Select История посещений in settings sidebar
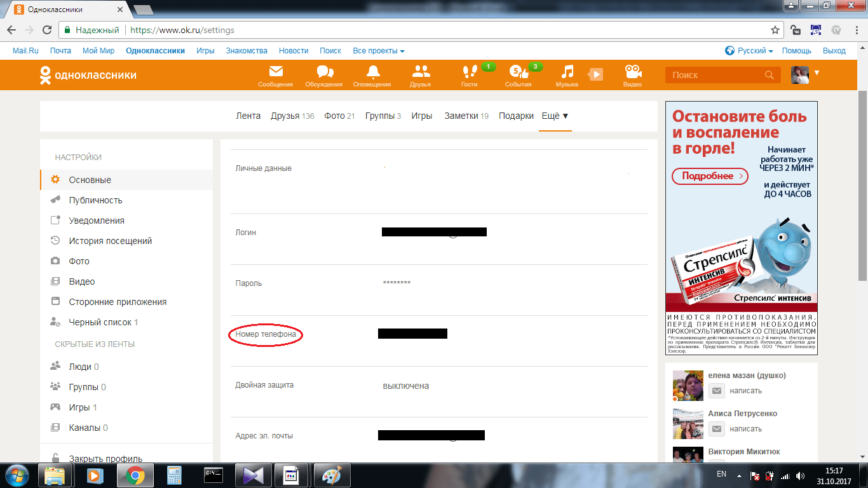Viewport: 868px width, 488px height. tap(126, 241)
